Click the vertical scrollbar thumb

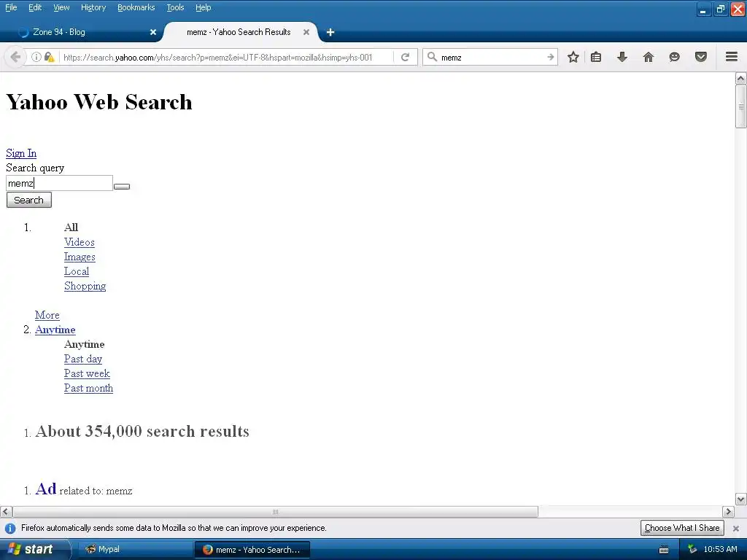coord(741,106)
